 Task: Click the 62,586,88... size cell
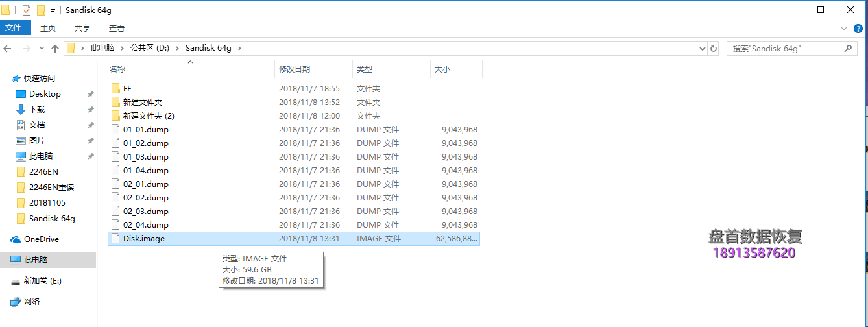pos(457,238)
